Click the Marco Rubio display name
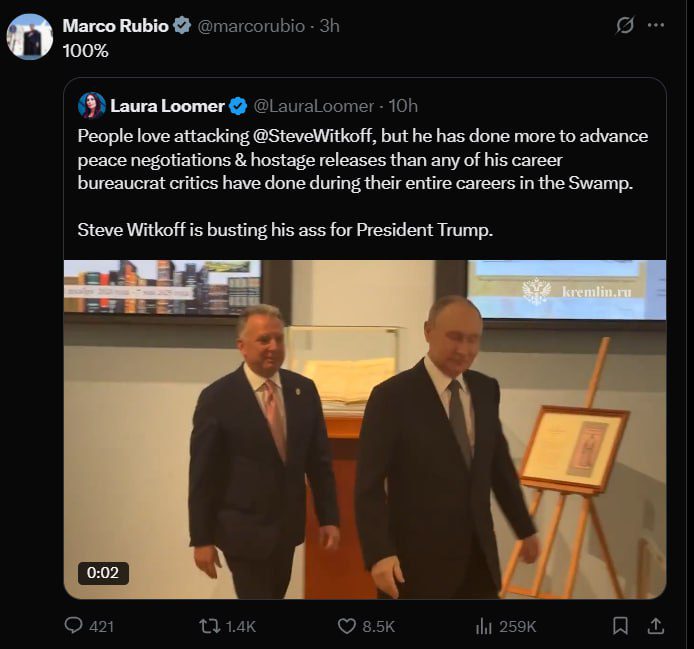Viewport: 694px width, 649px height. click(115, 26)
